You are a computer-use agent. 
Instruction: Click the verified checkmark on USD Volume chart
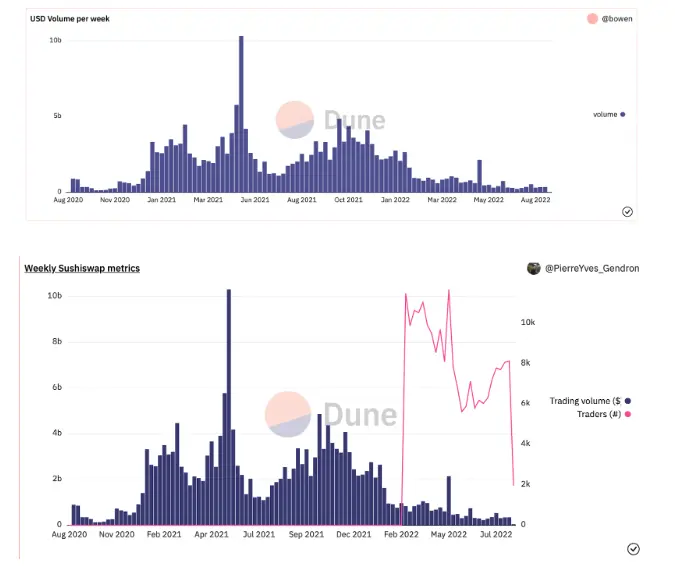[x=627, y=211]
